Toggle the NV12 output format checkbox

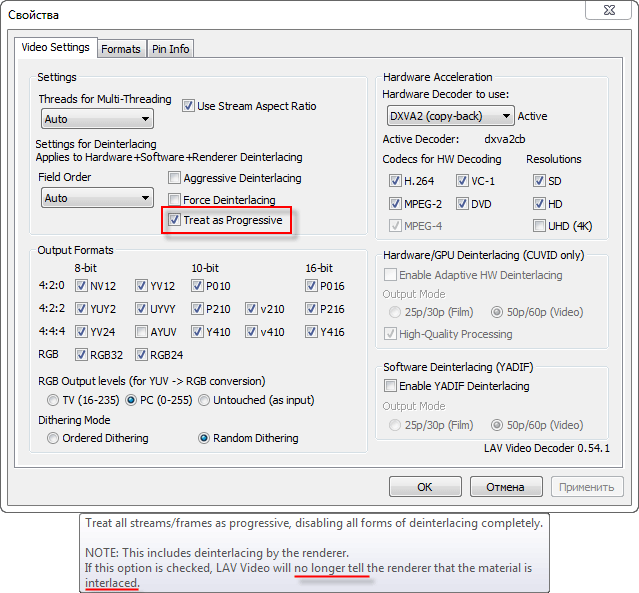(82, 285)
